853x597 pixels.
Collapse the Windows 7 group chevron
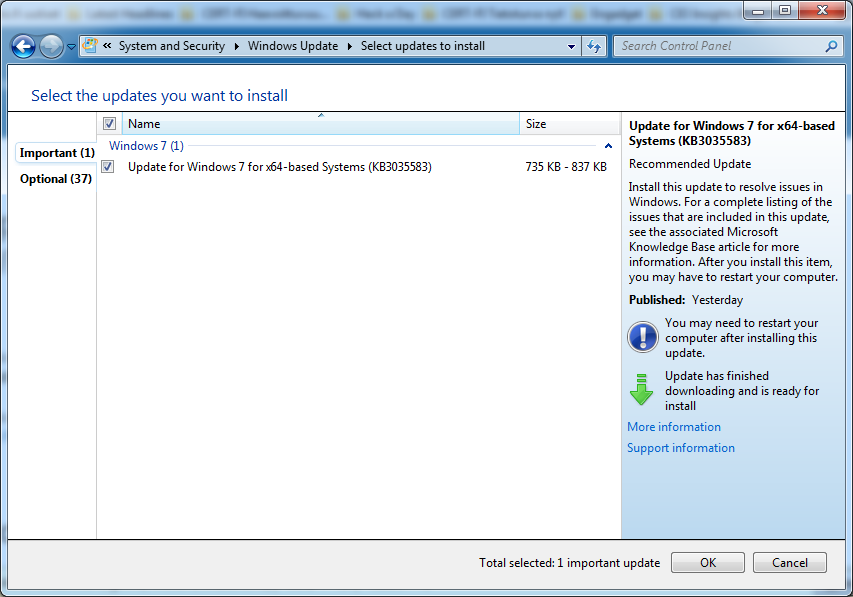pyautogui.click(x=608, y=146)
